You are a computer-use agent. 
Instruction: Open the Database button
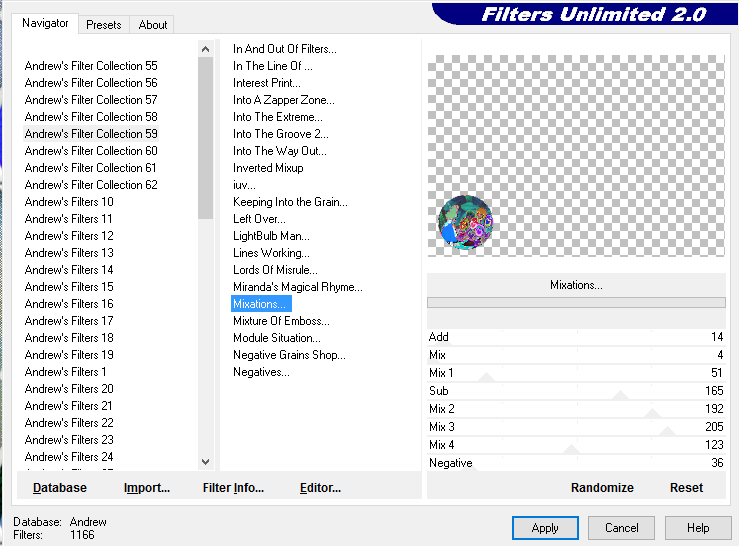point(60,488)
